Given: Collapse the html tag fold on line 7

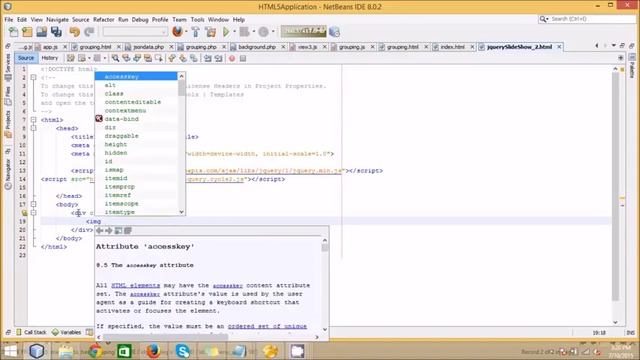Looking at the screenshot, I should coord(33,120).
